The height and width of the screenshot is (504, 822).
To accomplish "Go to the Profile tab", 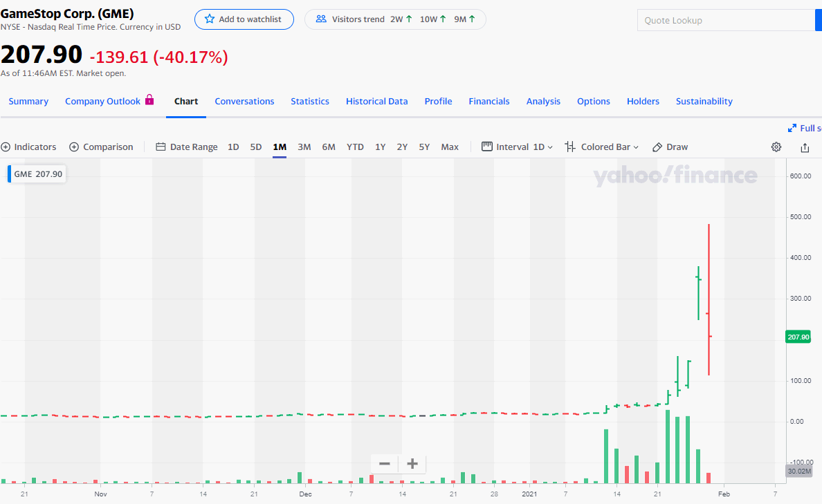I will [x=438, y=101].
